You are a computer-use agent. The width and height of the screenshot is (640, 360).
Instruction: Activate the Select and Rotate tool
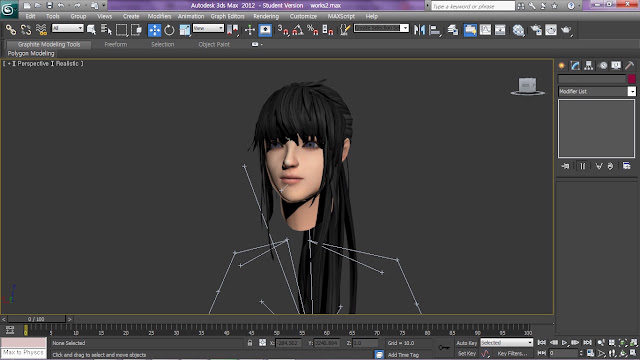tap(169, 30)
